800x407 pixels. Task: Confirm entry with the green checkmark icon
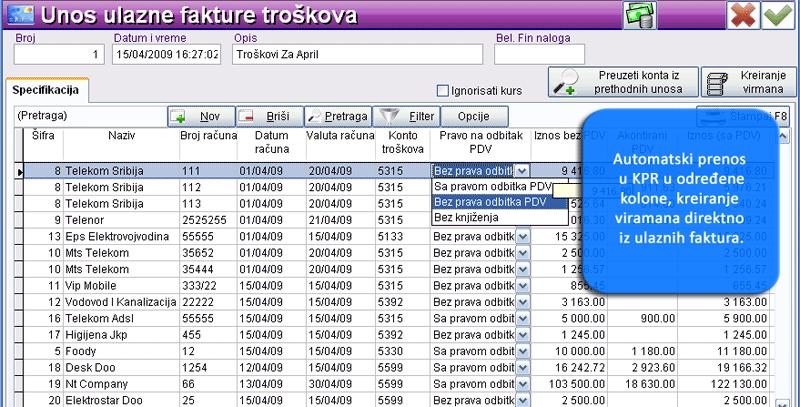(776, 16)
